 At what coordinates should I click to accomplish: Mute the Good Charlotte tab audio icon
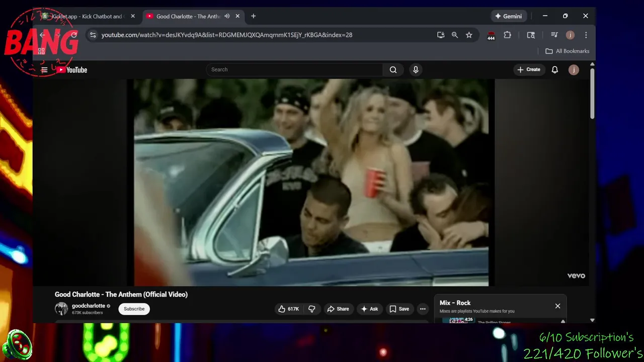click(227, 16)
